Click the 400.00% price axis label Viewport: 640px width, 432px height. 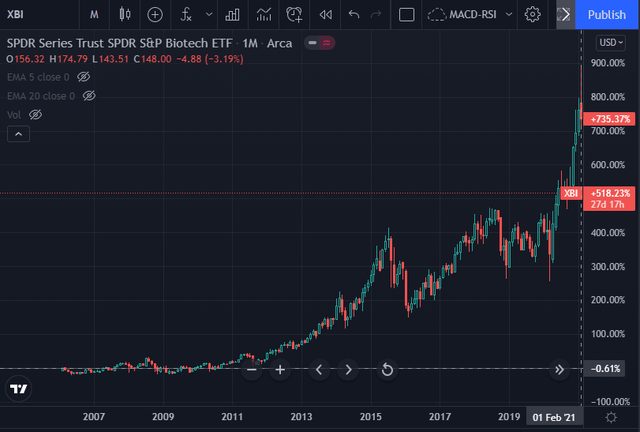click(608, 233)
